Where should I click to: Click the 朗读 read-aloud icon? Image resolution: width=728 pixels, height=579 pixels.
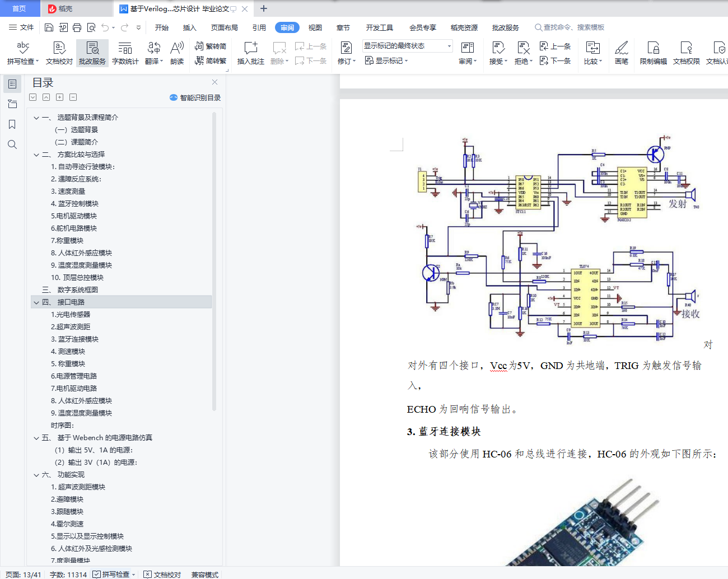tap(177, 53)
